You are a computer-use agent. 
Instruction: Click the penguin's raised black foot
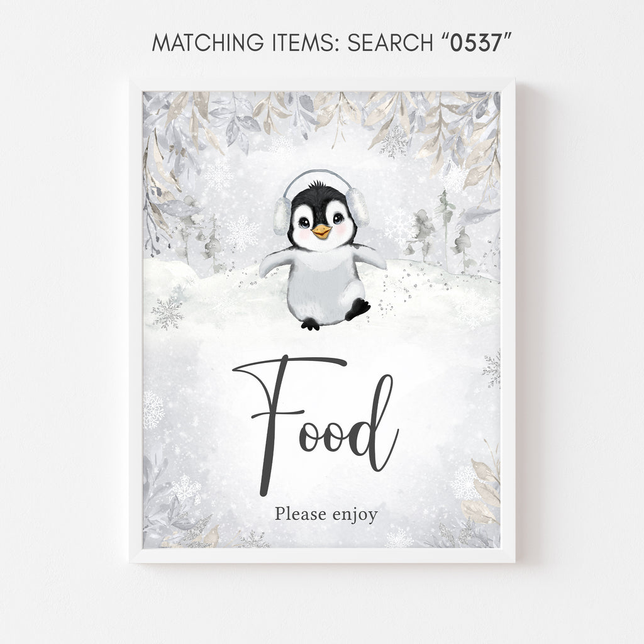click(358, 309)
